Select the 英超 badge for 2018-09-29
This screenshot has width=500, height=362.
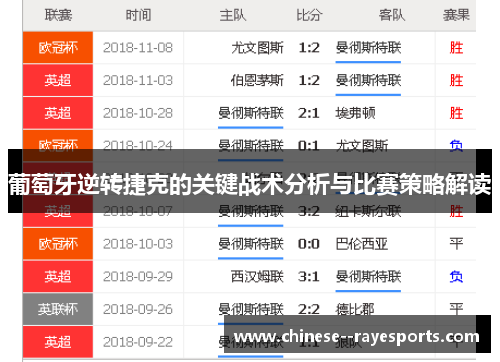[58, 277]
